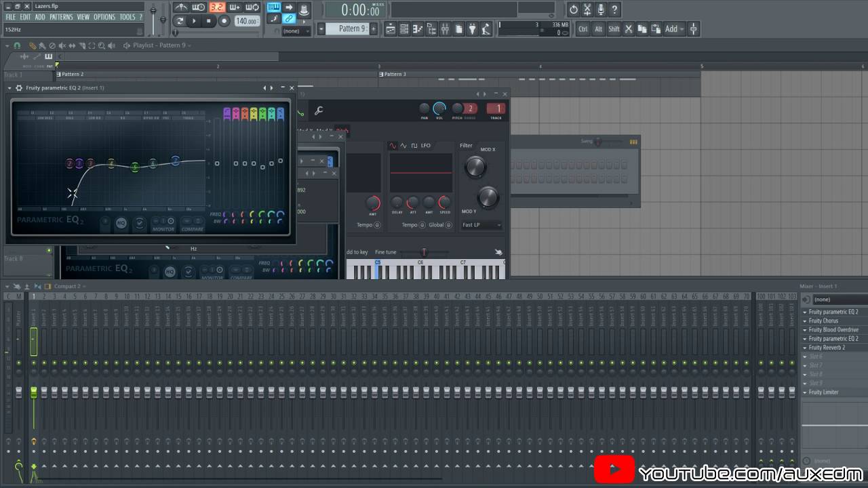The height and width of the screenshot is (488, 868).
Task: Click the HQ button in Parametric EQ 2
Action: (121, 223)
